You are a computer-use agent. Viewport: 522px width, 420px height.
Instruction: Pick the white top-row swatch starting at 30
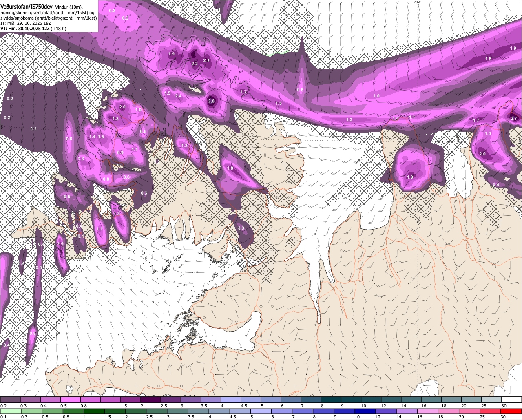[512, 400]
